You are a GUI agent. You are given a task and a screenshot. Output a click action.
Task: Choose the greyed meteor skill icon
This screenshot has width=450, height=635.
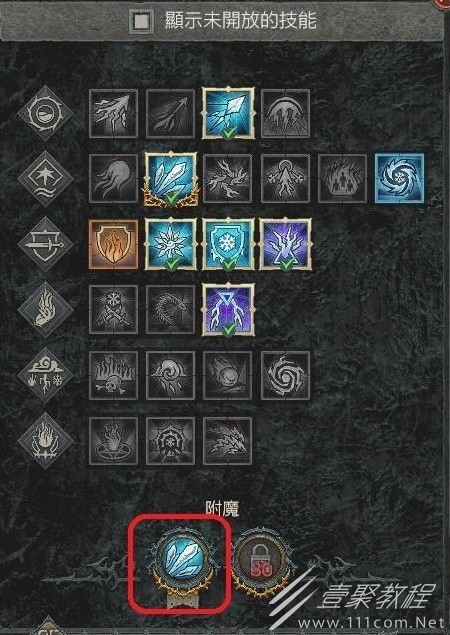(x=228, y=375)
